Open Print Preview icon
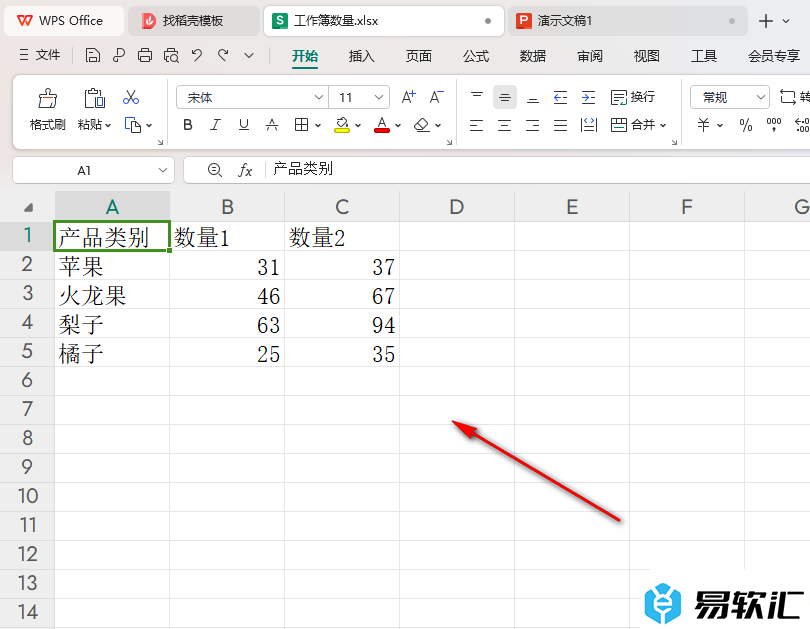Image resolution: width=810 pixels, height=629 pixels. coord(171,55)
